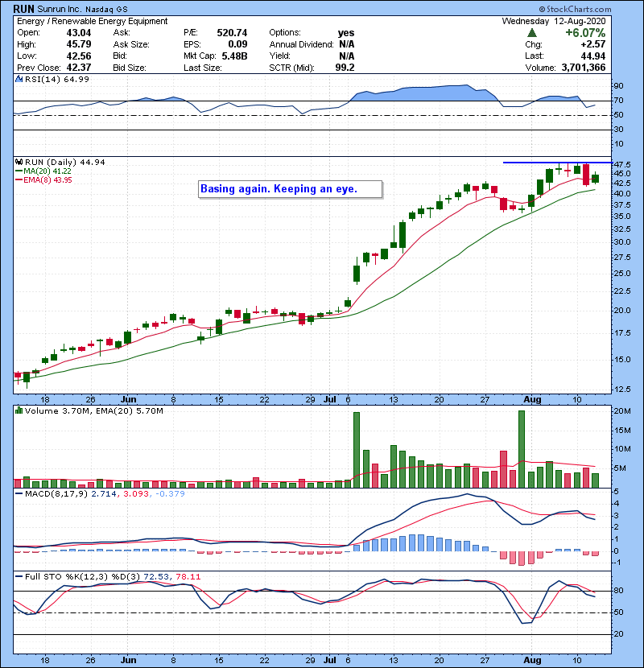The width and height of the screenshot is (644, 668).
Task: Click the MACD signal value 3.093
Action: coord(136,494)
